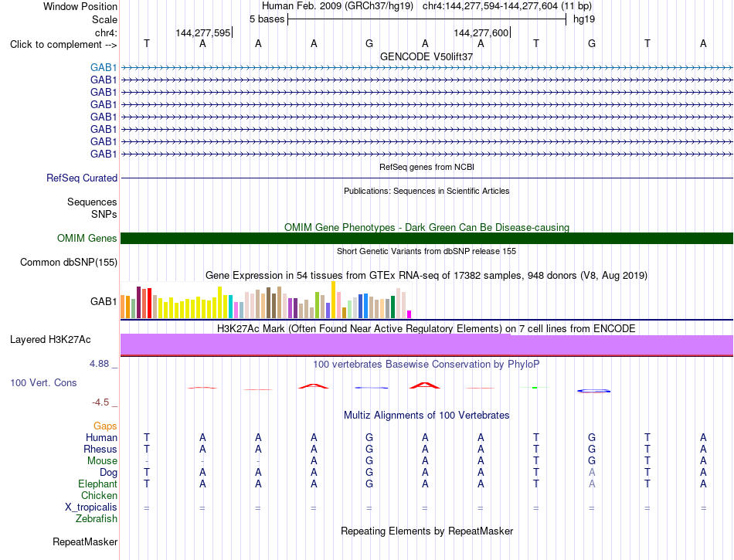The height and width of the screenshot is (560, 734).
Task: Open RefSeq Curated track label
Action: point(82,178)
